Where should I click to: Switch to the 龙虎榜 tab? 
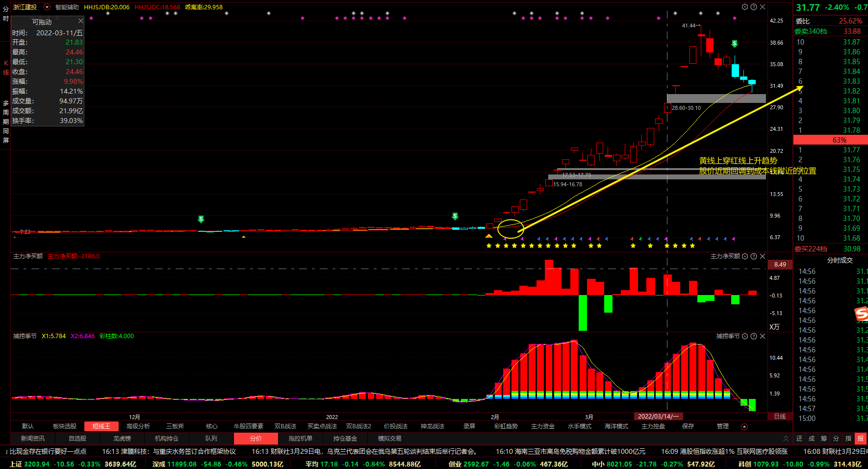(x=122, y=439)
